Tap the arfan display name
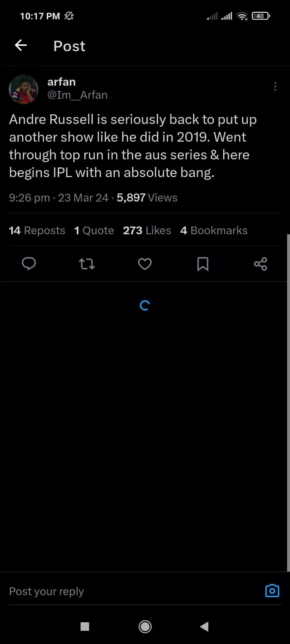The image size is (290, 644). point(61,82)
